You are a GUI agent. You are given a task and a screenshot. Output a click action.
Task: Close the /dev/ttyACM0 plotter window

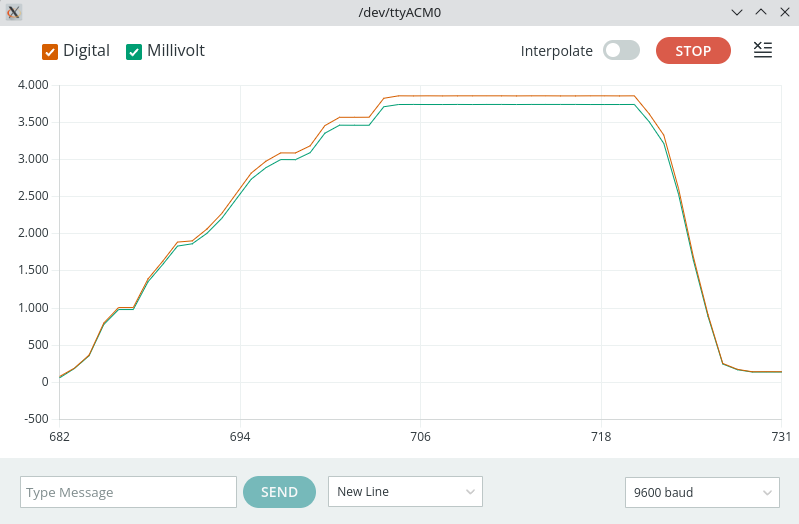[x=783, y=12]
